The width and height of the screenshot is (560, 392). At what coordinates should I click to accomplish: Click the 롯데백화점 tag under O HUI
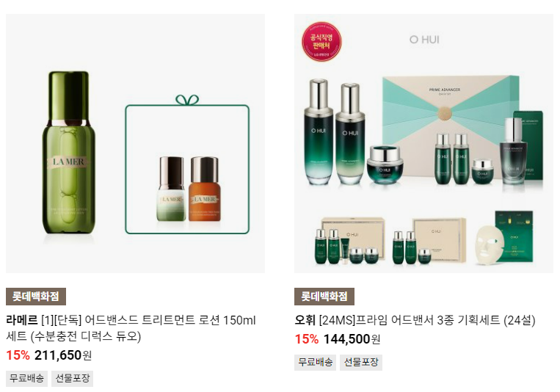(324, 297)
